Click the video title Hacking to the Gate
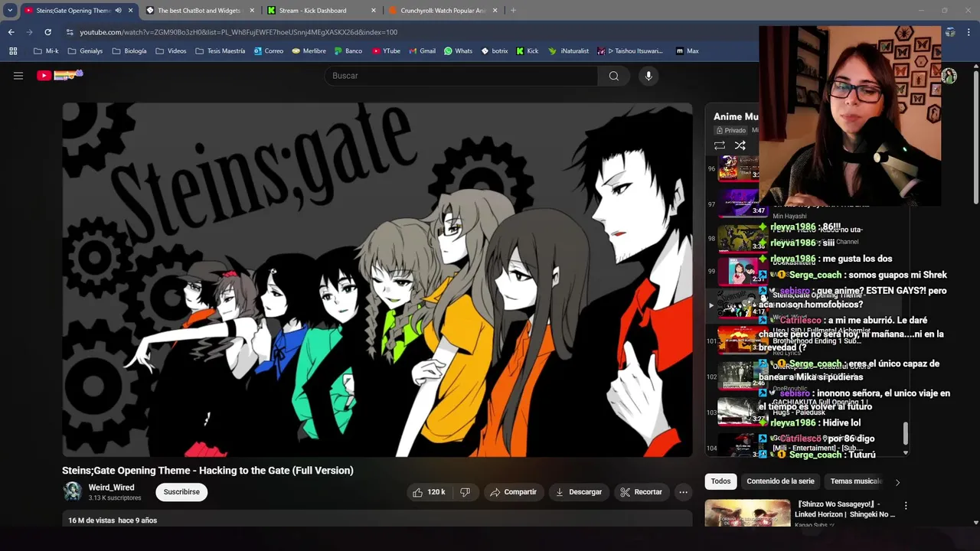The width and height of the screenshot is (980, 551). [x=207, y=471]
